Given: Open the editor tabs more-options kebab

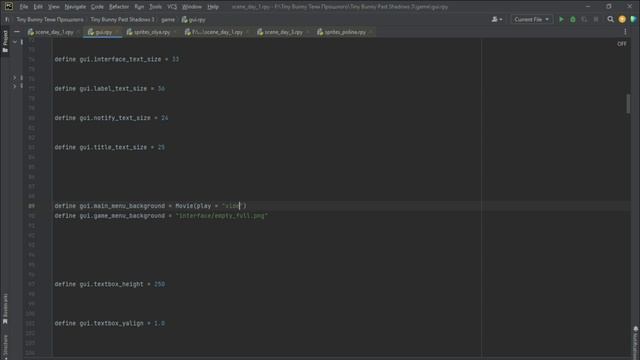Looking at the screenshot, I should click(625, 32).
